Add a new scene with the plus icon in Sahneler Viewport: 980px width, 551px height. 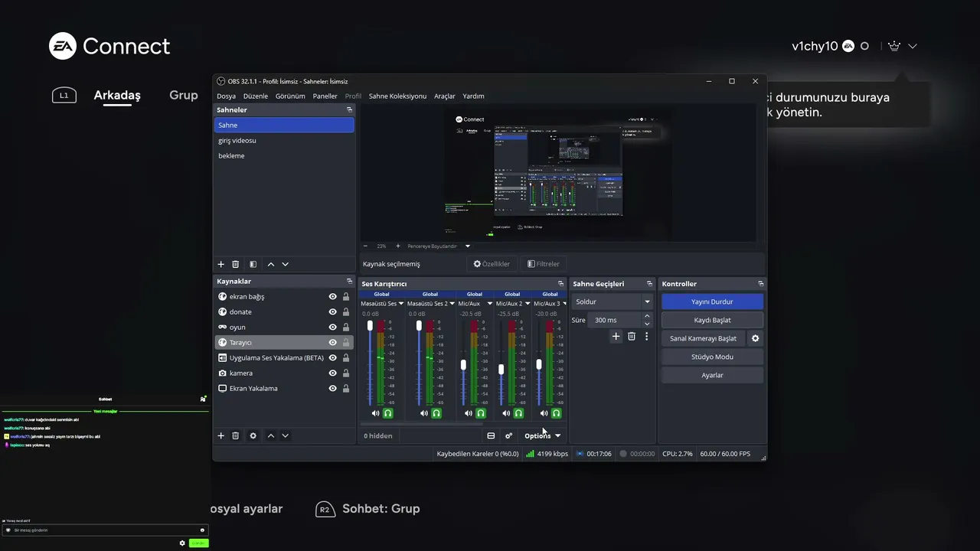221,264
